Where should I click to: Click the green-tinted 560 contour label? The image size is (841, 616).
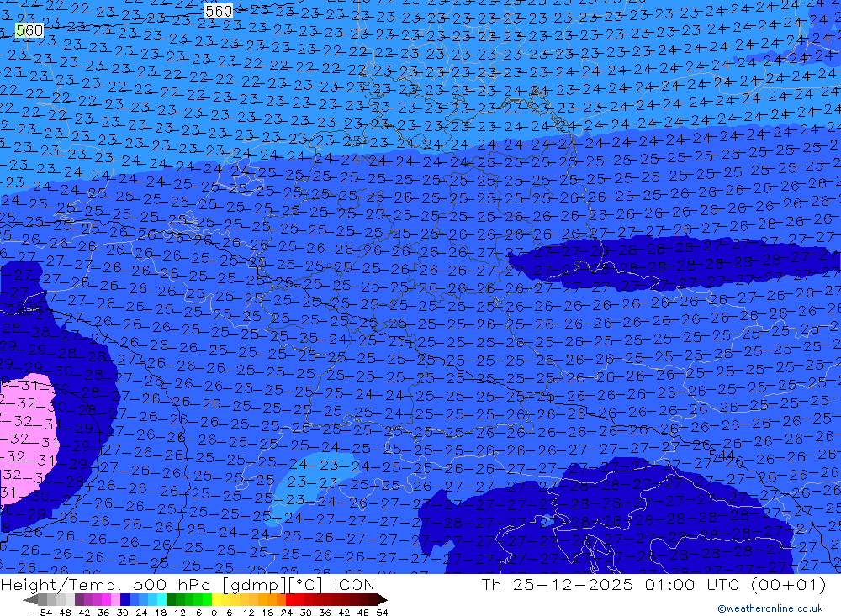pyautogui.click(x=29, y=30)
